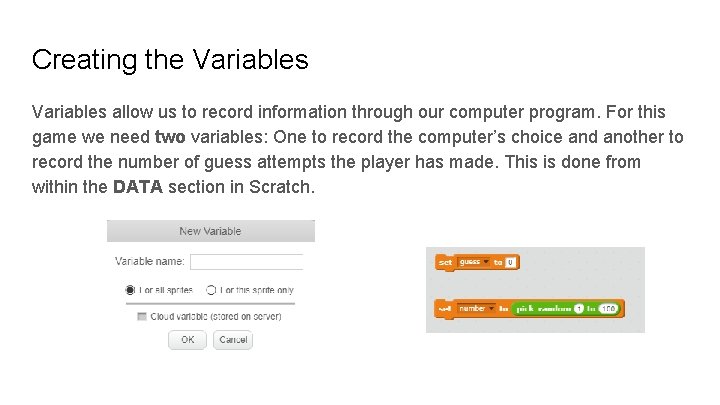This screenshot has width=720, height=405.
Task: Click the Variable name text field
Action: 246,262
